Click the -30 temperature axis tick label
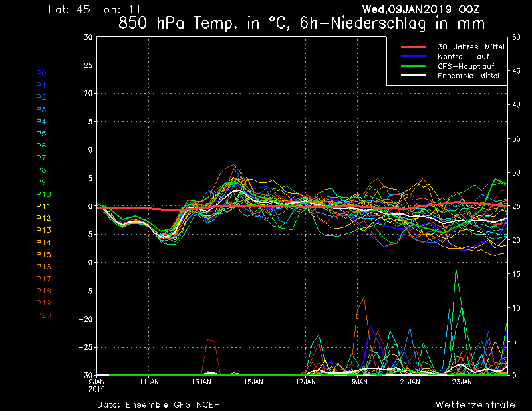The height and width of the screenshot is (411, 532). coord(84,376)
